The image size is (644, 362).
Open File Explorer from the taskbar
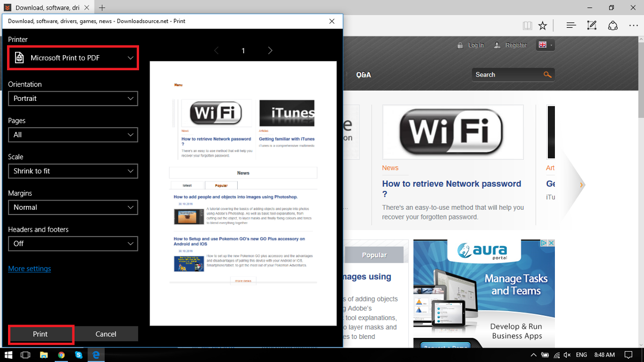43,355
